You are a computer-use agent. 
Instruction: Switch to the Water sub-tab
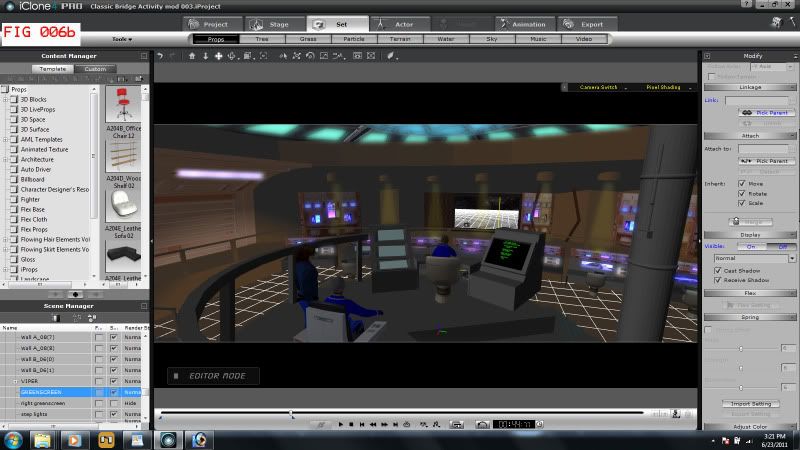[x=446, y=39]
